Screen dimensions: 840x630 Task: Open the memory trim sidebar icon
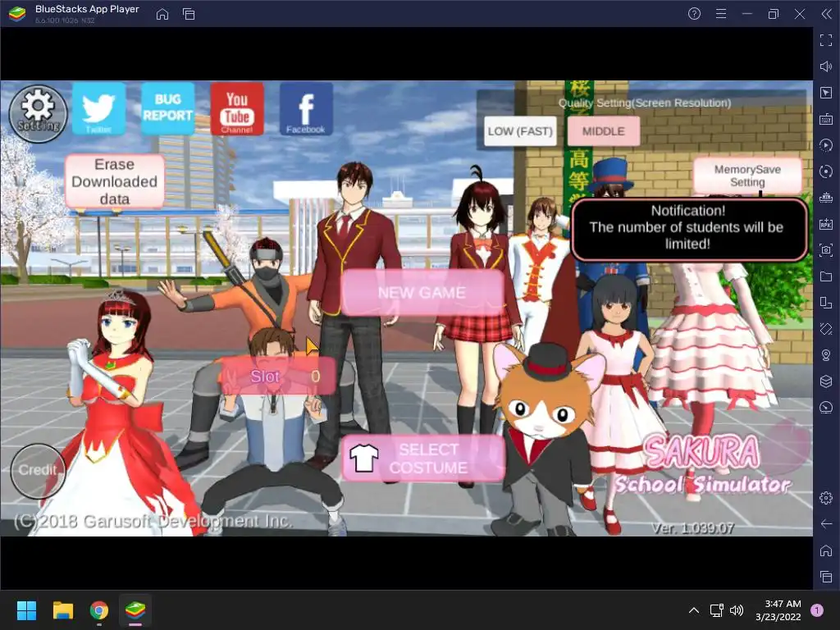click(826, 198)
